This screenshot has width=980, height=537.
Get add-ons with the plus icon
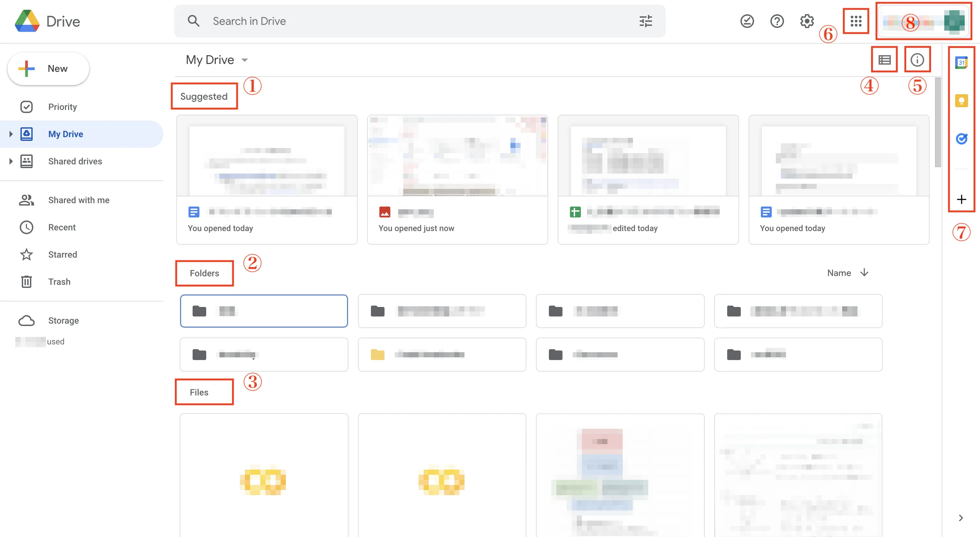click(961, 199)
